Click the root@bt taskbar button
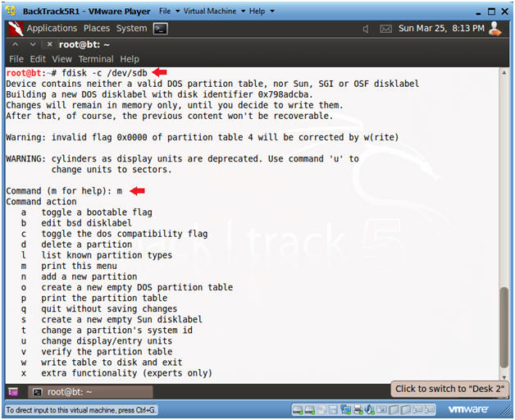This screenshot has height=420, width=515. tap(90, 392)
